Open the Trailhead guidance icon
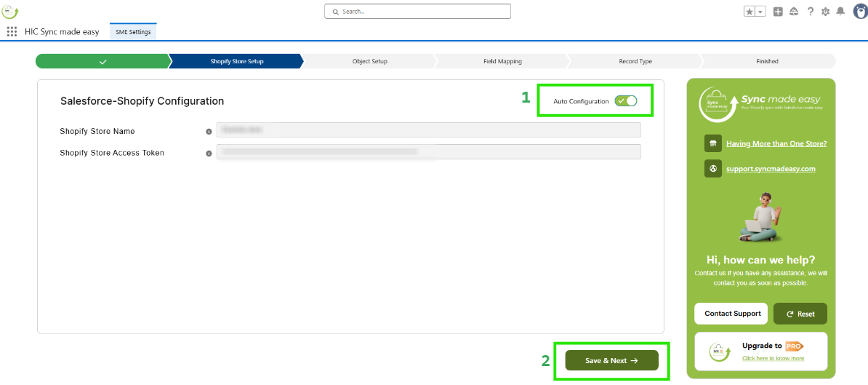The image size is (868, 385). coord(794,12)
